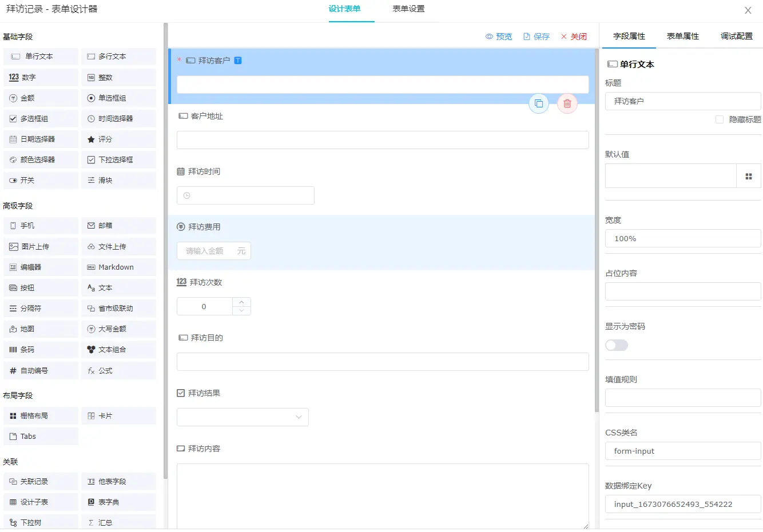Click the 占位内容 input field
763x532 pixels.
pos(683,291)
